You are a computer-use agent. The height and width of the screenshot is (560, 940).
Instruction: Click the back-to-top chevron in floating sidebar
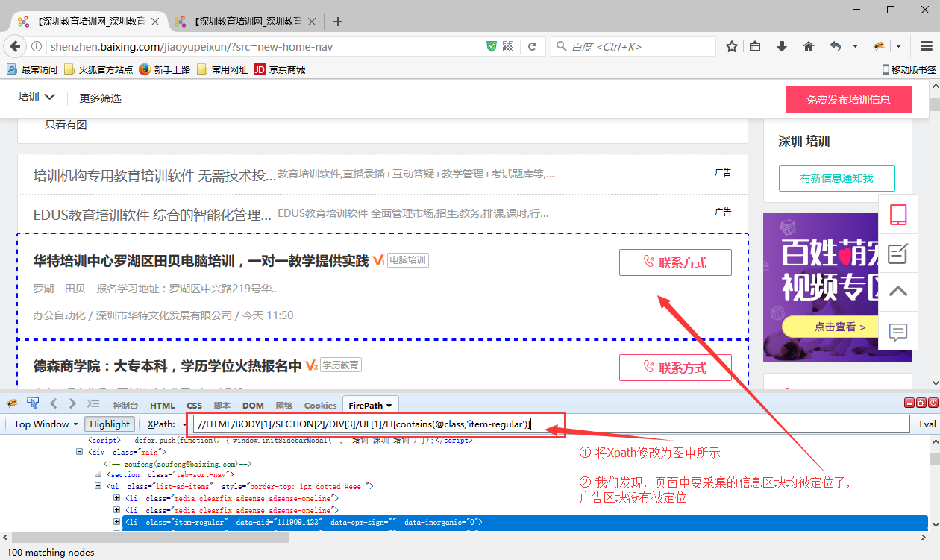898,292
